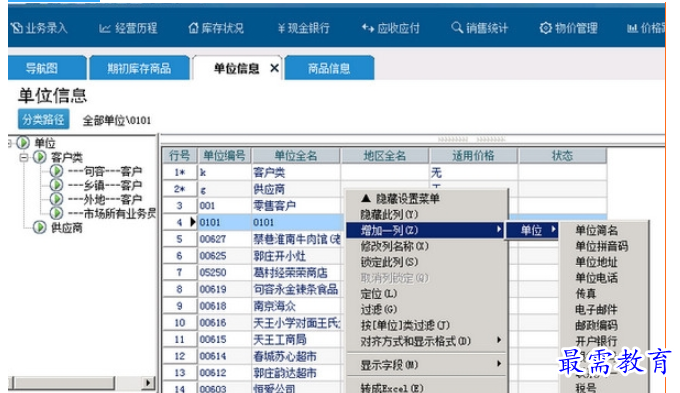The height and width of the screenshot is (393, 680).
Task: Switch to the 导航图 tab
Action: [x=46, y=68]
